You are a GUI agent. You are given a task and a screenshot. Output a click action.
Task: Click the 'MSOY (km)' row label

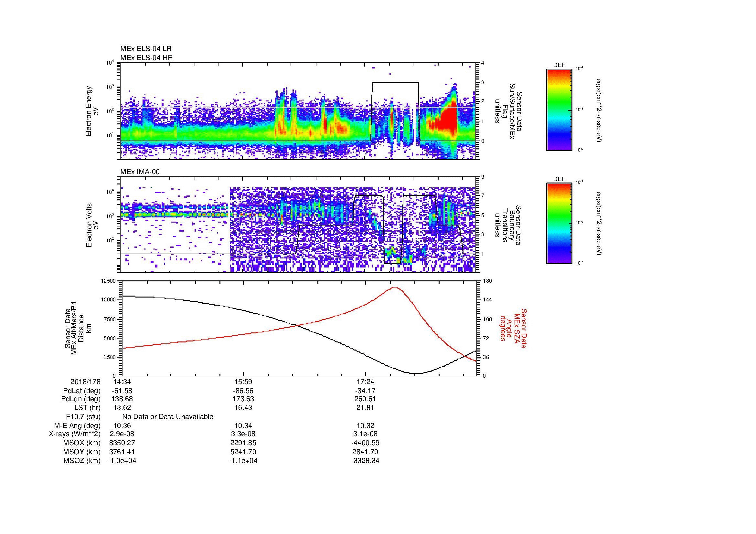pyautogui.click(x=82, y=452)
